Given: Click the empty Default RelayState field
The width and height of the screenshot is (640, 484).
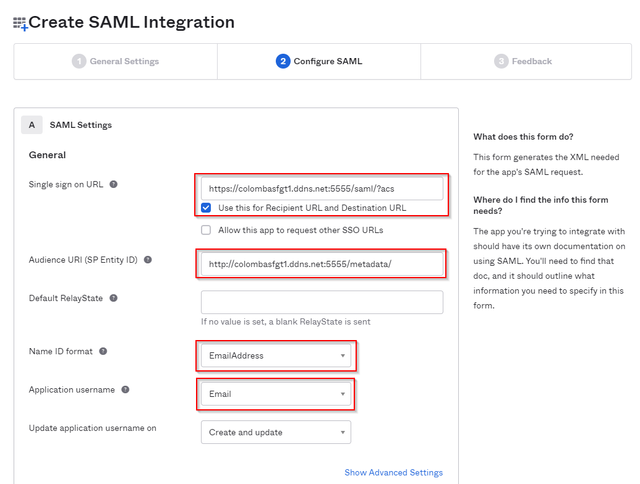Looking at the screenshot, I should (321, 302).
